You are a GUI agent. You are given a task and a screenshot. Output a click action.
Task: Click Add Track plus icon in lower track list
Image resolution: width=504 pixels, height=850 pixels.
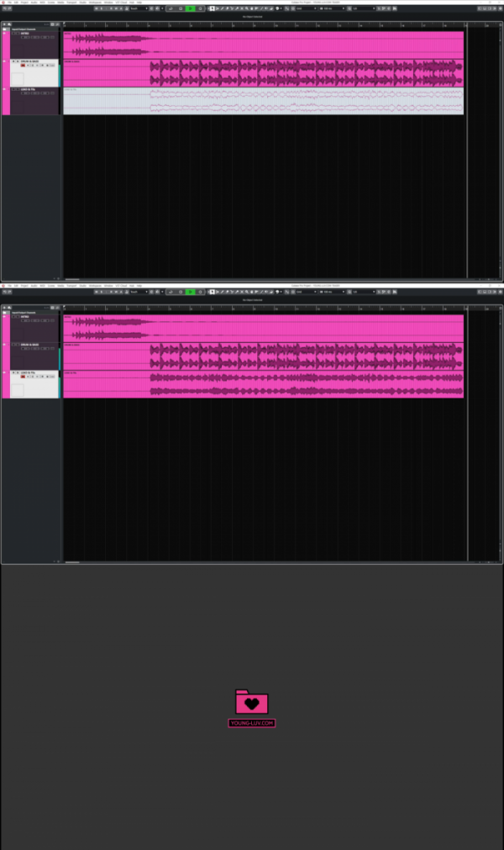coord(5,308)
